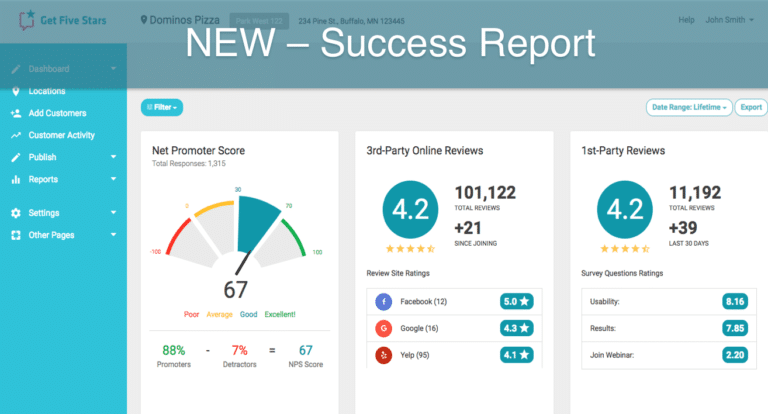Click the Yelp (95) review site row
This screenshot has width=768, height=414.
(455, 355)
